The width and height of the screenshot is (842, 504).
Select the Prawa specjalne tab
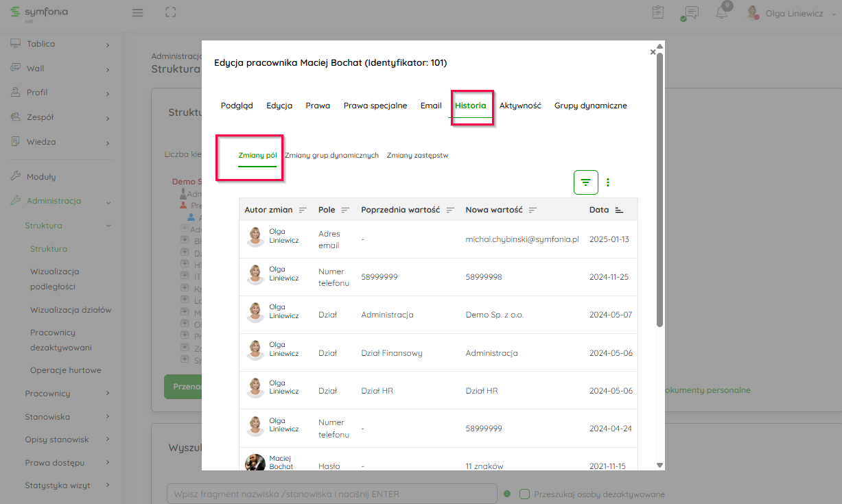(375, 106)
